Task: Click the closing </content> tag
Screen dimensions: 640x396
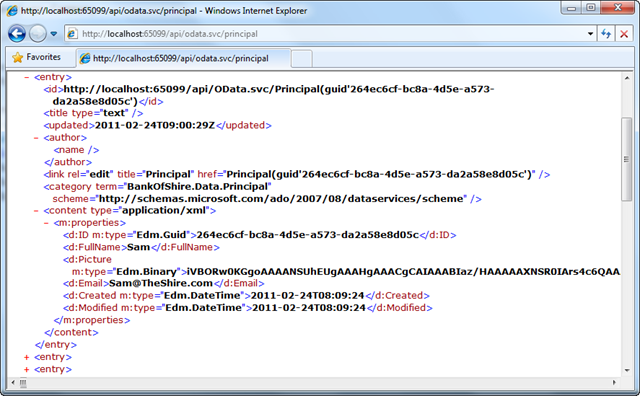Action: click(71, 332)
